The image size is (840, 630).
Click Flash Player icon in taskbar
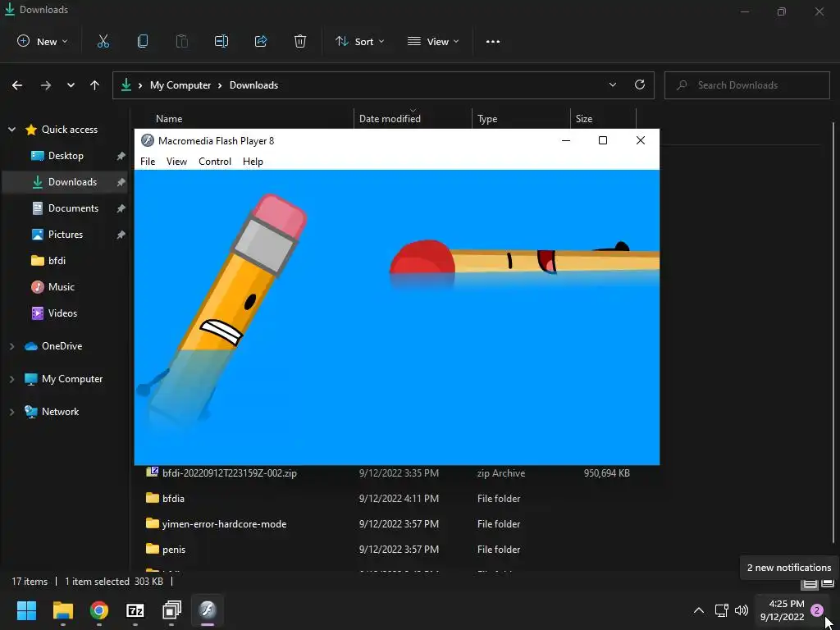(208, 609)
